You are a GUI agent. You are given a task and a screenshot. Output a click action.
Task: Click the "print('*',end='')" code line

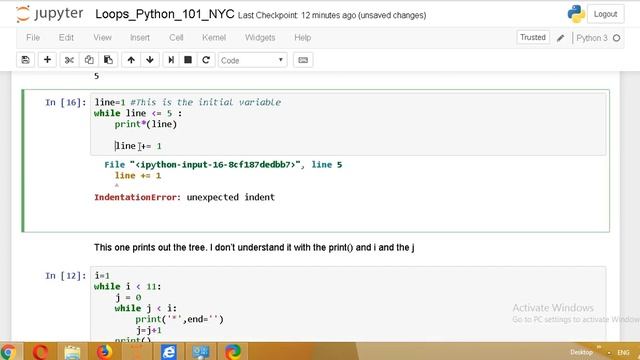click(x=180, y=319)
